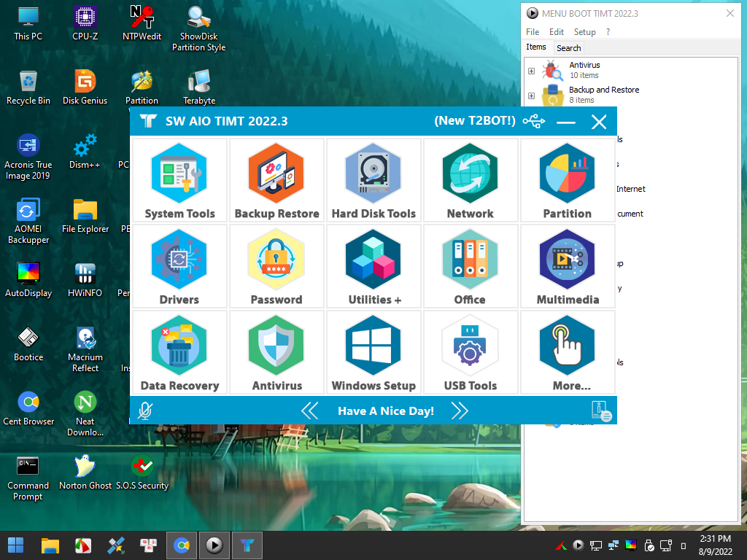This screenshot has height=560, width=747.
Task: Toggle the microphone icon in SW AIO footer
Action: [x=145, y=411]
